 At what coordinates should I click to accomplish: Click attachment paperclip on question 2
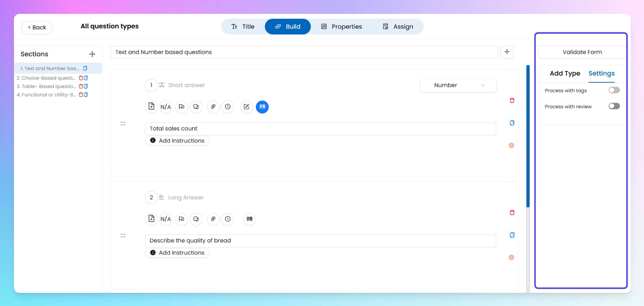point(213,219)
